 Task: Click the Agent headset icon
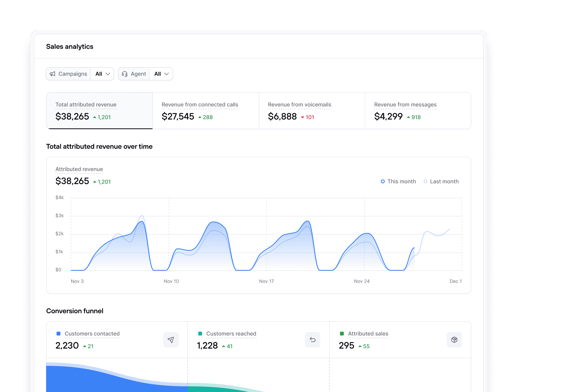[125, 74]
